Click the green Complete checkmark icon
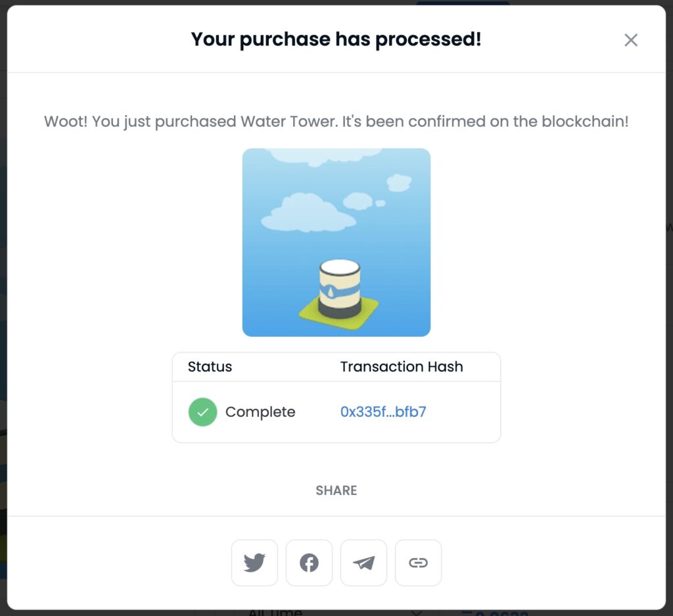This screenshot has width=673, height=616. 202,412
